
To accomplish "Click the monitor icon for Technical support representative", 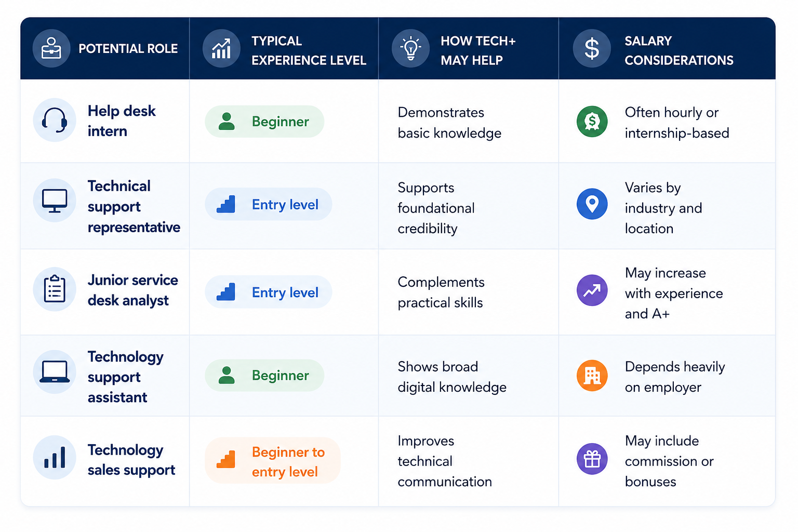I will (x=55, y=201).
